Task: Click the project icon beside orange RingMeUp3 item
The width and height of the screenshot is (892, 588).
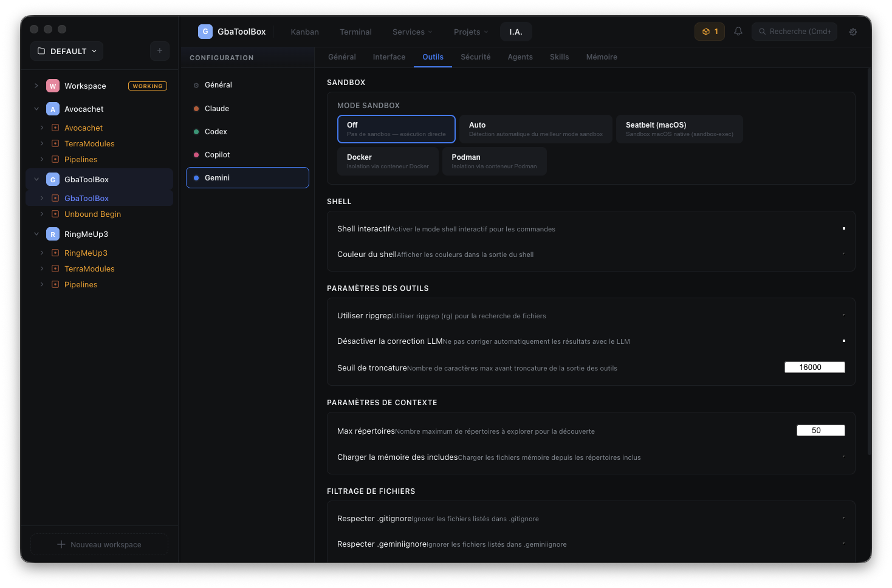Action: point(55,253)
